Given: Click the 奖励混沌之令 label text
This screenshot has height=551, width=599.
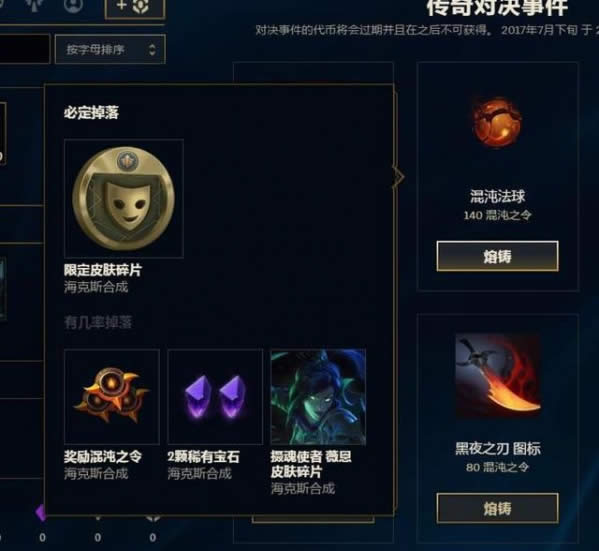Looking at the screenshot, I should [x=103, y=457].
